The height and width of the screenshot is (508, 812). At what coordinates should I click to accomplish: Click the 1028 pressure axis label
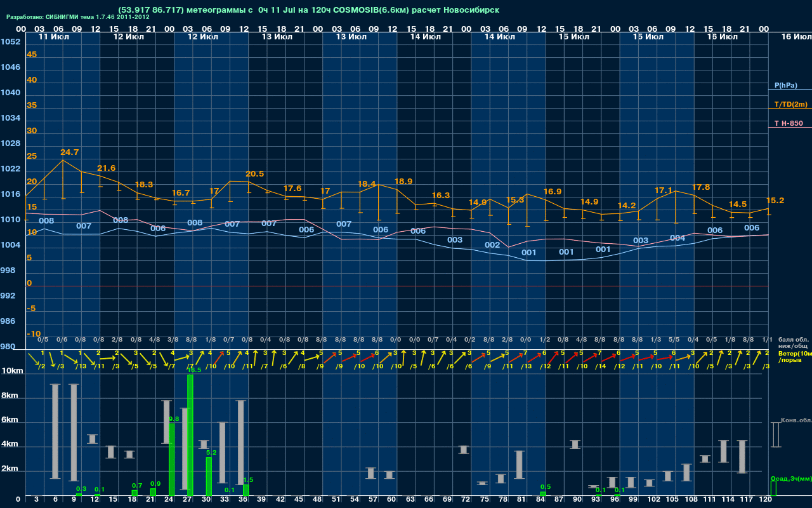10,144
